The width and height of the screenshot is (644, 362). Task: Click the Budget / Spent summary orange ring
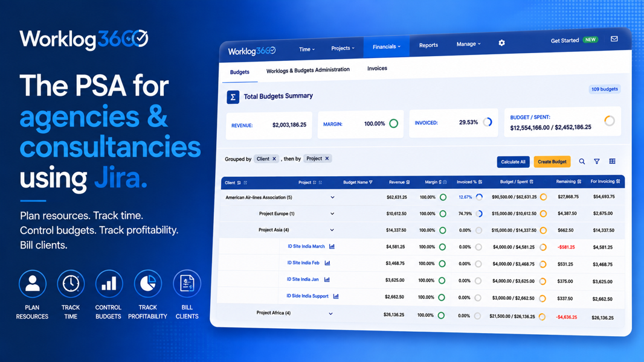[610, 121]
